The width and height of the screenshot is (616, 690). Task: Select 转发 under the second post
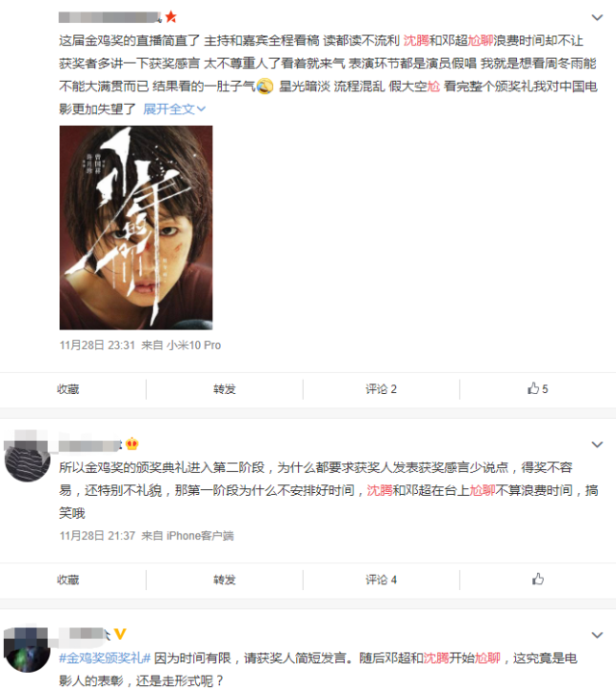point(225,579)
